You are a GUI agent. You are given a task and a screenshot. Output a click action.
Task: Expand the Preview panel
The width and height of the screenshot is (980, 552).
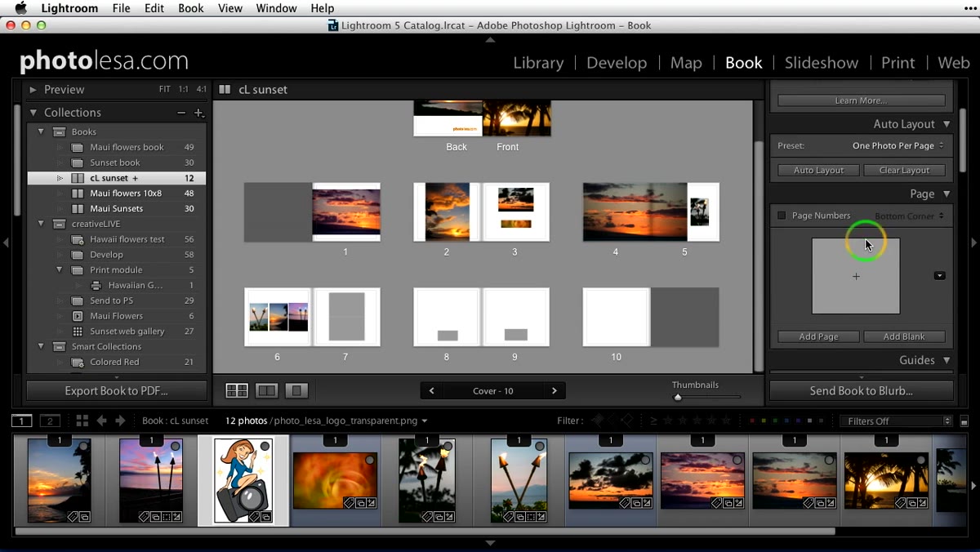pos(33,90)
